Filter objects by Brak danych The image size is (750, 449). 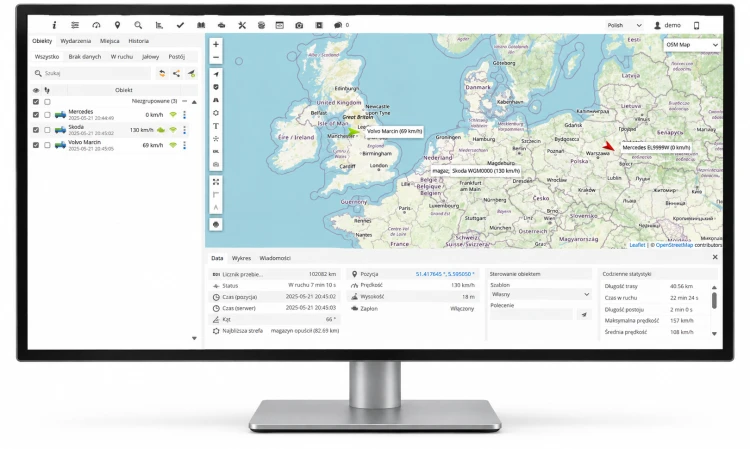click(x=85, y=56)
